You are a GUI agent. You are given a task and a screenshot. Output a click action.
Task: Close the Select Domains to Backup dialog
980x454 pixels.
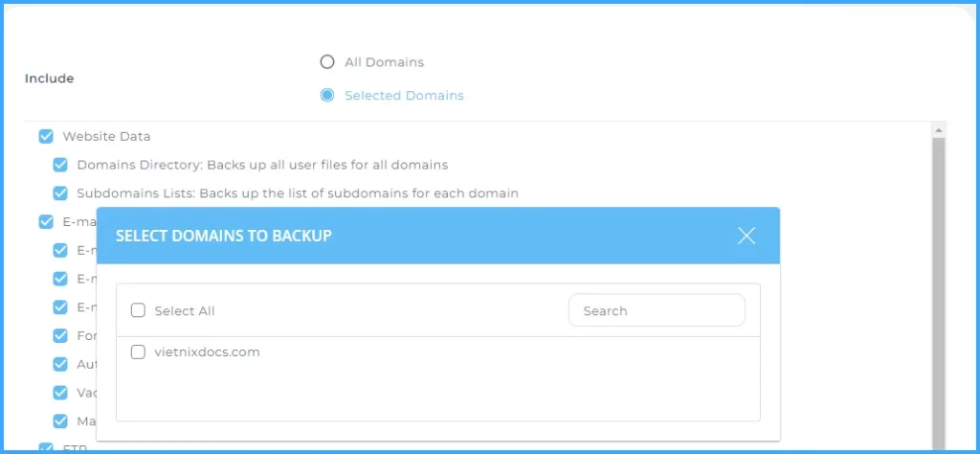click(x=746, y=236)
